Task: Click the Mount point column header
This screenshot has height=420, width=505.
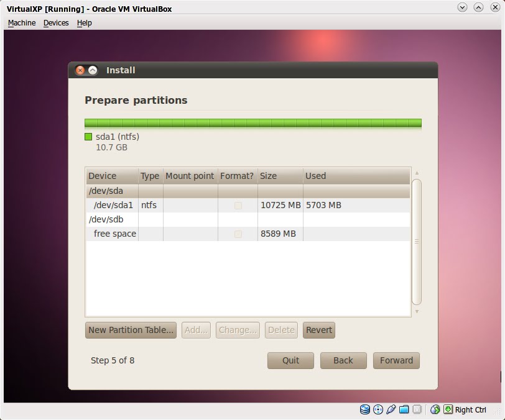Action: pos(190,176)
